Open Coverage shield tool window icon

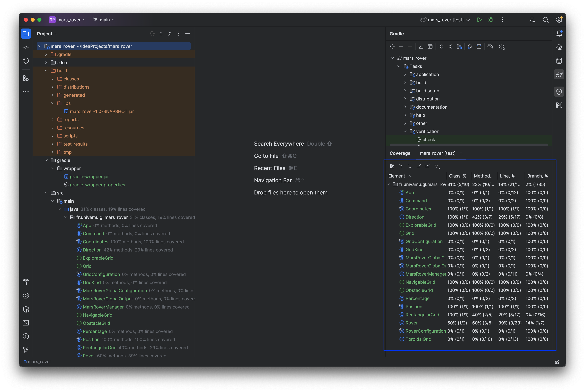(559, 92)
